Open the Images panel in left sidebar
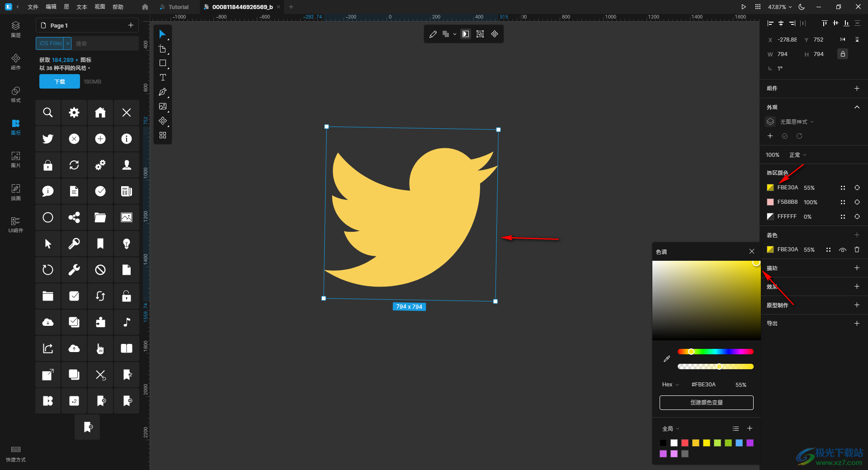 pos(16,160)
